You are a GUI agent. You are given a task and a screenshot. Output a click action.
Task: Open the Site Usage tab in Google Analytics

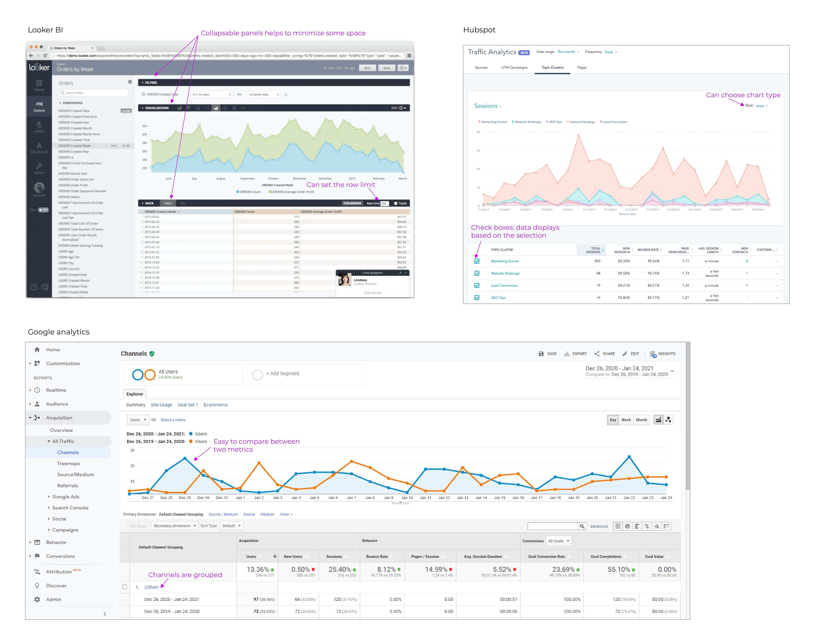(x=161, y=405)
